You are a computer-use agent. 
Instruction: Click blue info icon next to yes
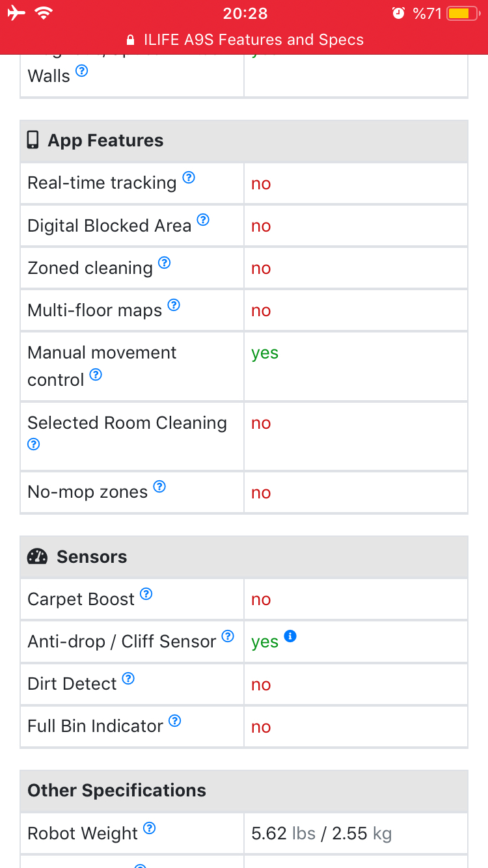pos(291,636)
